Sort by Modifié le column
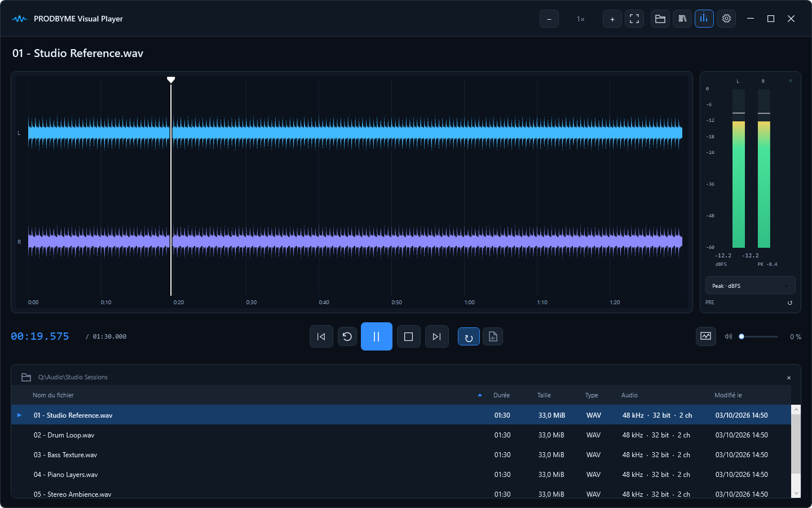 click(728, 395)
